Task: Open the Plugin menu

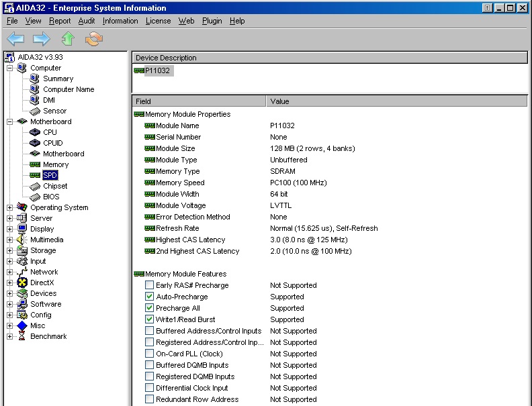Action: (x=212, y=21)
